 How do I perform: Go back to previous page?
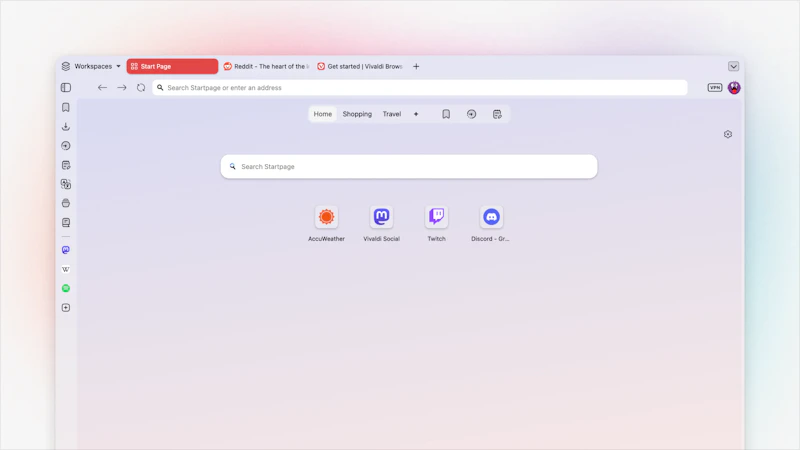tap(102, 88)
